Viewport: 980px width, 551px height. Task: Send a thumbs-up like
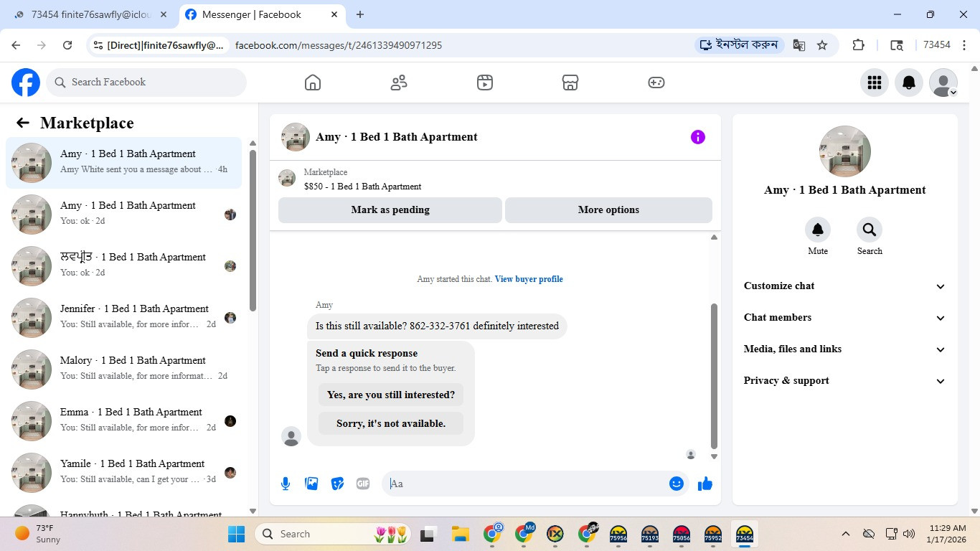(x=705, y=484)
